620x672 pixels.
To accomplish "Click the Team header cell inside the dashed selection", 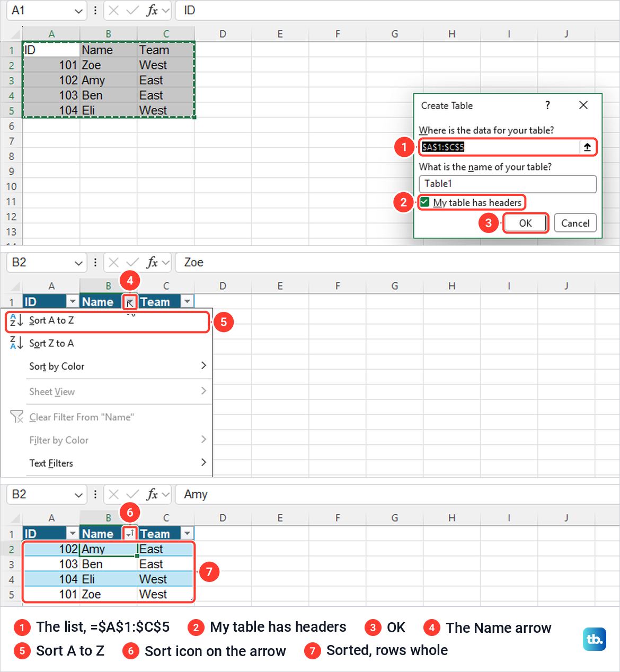I will [x=166, y=50].
